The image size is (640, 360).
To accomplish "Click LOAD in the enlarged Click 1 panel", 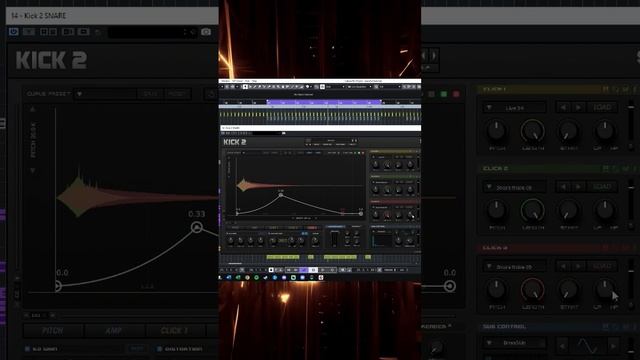I will (602, 108).
